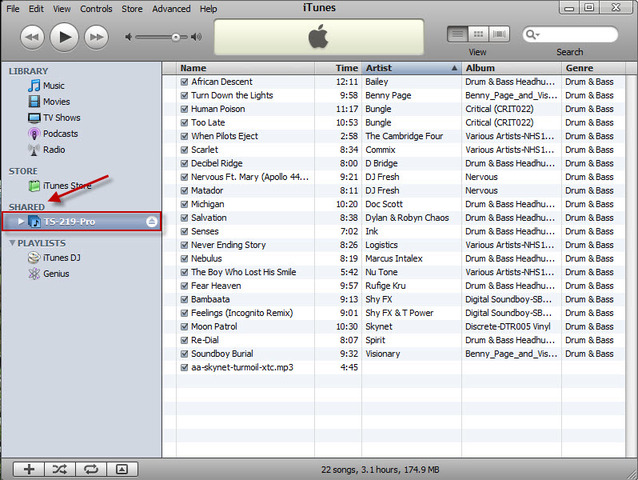Select the song Soundboy Burial
This screenshot has width=638, height=480.
[x=222, y=354]
